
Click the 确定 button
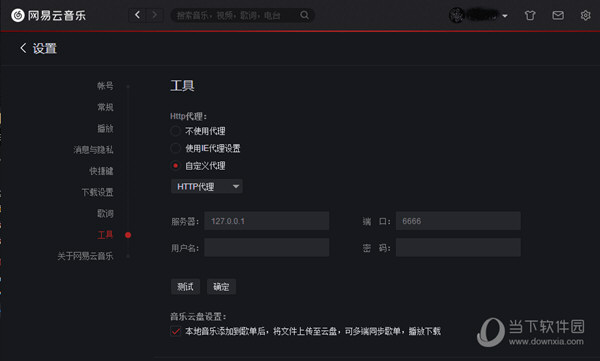(221, 287)
